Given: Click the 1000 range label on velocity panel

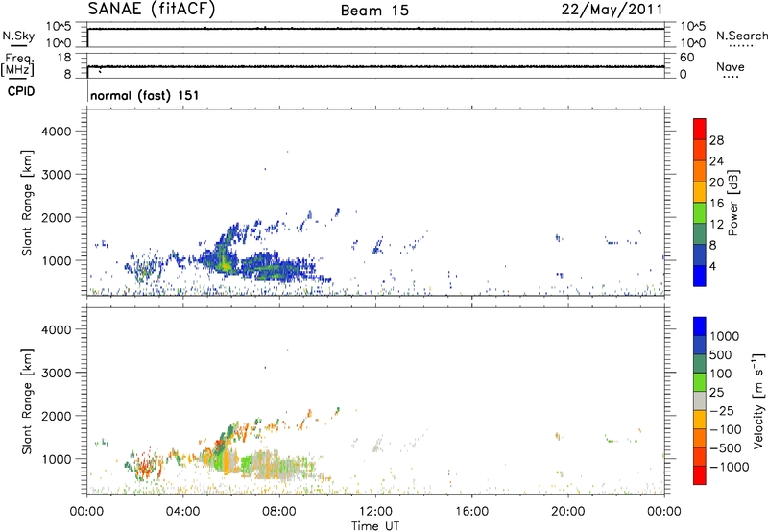Looking at the screenshot, I should pos(56,459).
